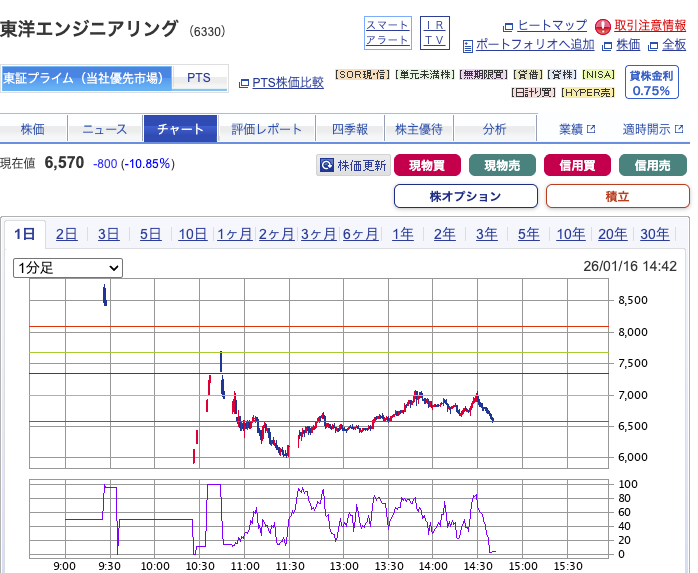The image size is (698, 573).
Task: Open the IR TV icon box
Action: pyautogui.click(x=434, y=32)
